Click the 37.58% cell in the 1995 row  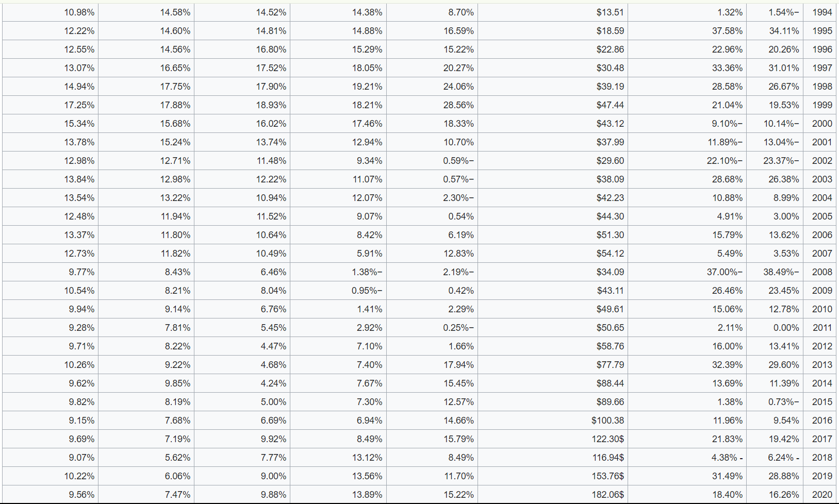[x=727, y=31]
